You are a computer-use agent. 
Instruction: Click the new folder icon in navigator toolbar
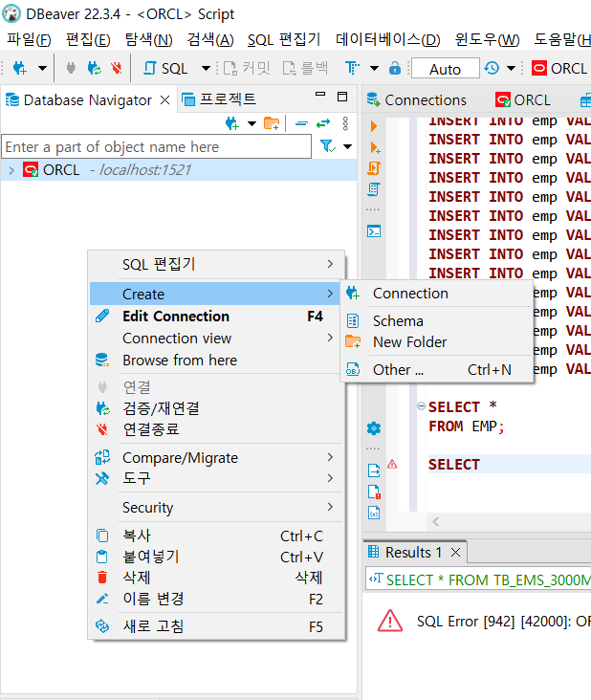point(272,123)
